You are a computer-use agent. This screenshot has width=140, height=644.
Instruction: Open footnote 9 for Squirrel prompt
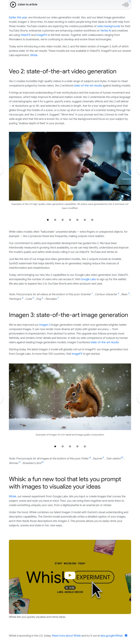(103, 458)
